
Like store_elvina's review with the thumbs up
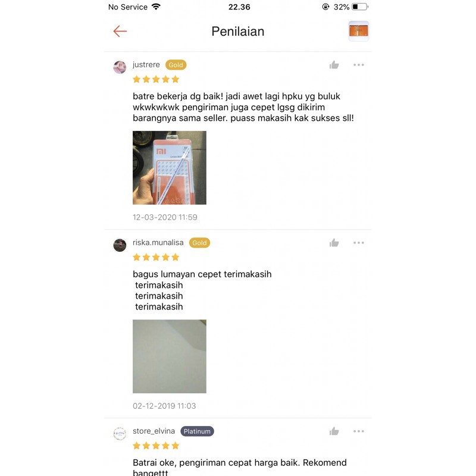click(334, 431)
